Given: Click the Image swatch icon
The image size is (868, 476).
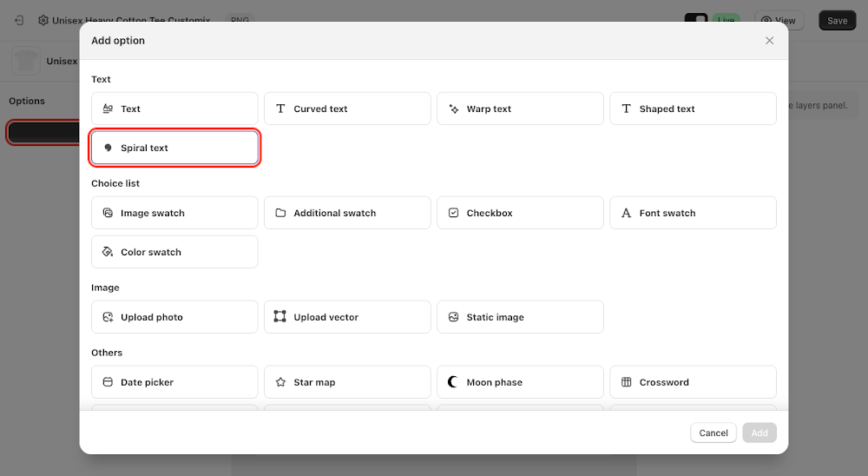Looking at the screenshot, I should click(x=108, y=213).
